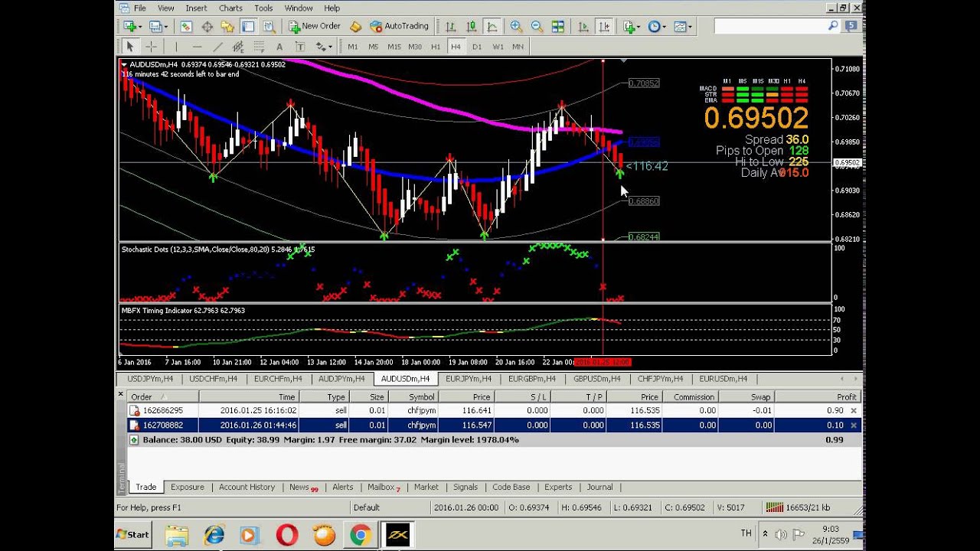Click the New Order button
Image resolution: width=980 pixels, height=551 pixels.
(x=315, y=26)
